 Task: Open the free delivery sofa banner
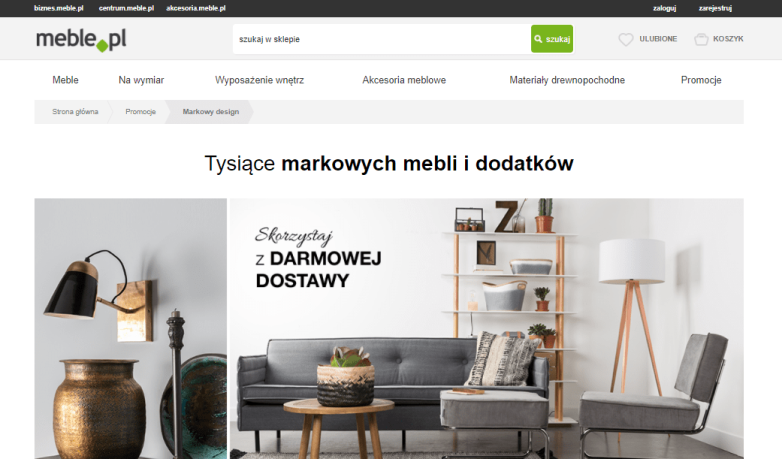pos(487,329)
